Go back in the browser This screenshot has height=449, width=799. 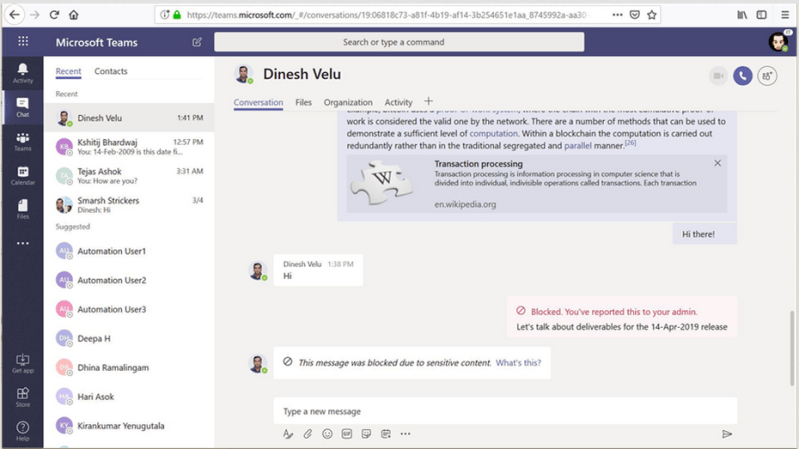(x=14, y=15)
